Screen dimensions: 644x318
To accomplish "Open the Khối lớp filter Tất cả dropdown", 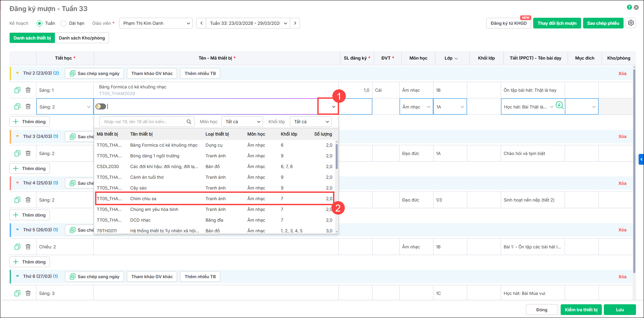I will (x=311, y=122).
